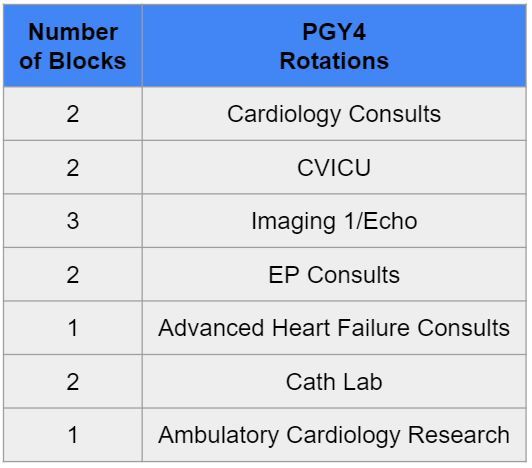
Task: Click block count next to CVICU
Action: click(x=73, y=167)
